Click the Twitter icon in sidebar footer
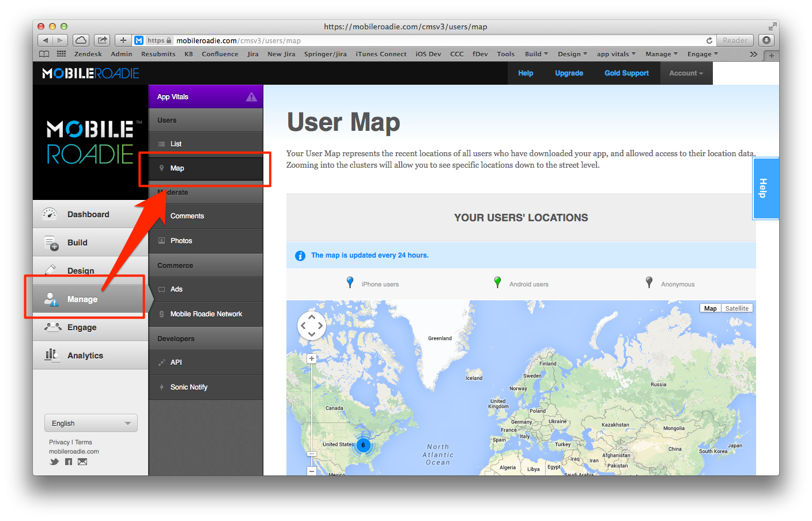The width and height of the screenshot is (812, 521). (x=54, y=462)
